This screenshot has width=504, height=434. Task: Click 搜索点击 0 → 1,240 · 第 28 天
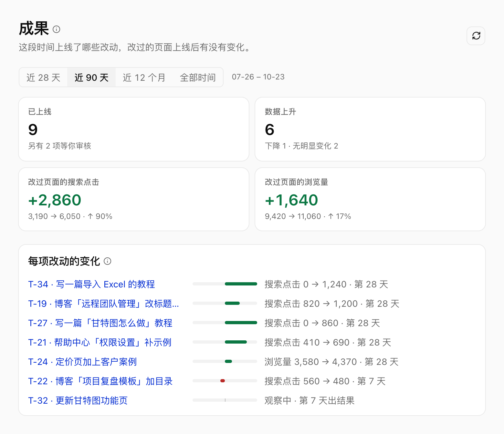[326, 284]
